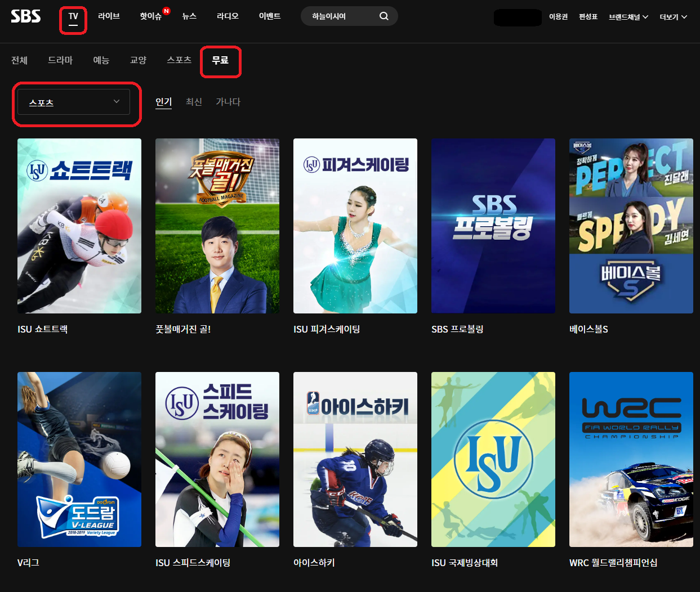Click the 풋볼매거진 골! title text
The image size is (700, 592).
(x=183, y=329)
